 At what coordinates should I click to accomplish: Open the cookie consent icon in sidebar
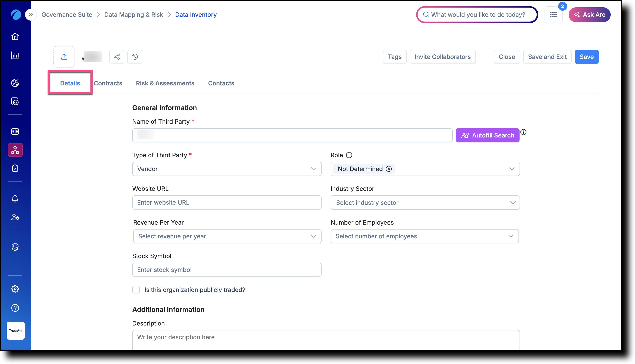click(x=15, y=83)
